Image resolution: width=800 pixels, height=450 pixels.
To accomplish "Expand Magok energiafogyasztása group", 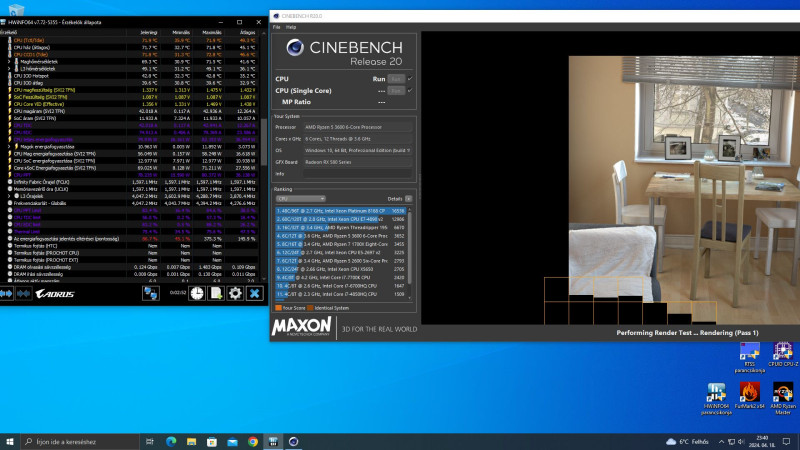I will point(9,146).
